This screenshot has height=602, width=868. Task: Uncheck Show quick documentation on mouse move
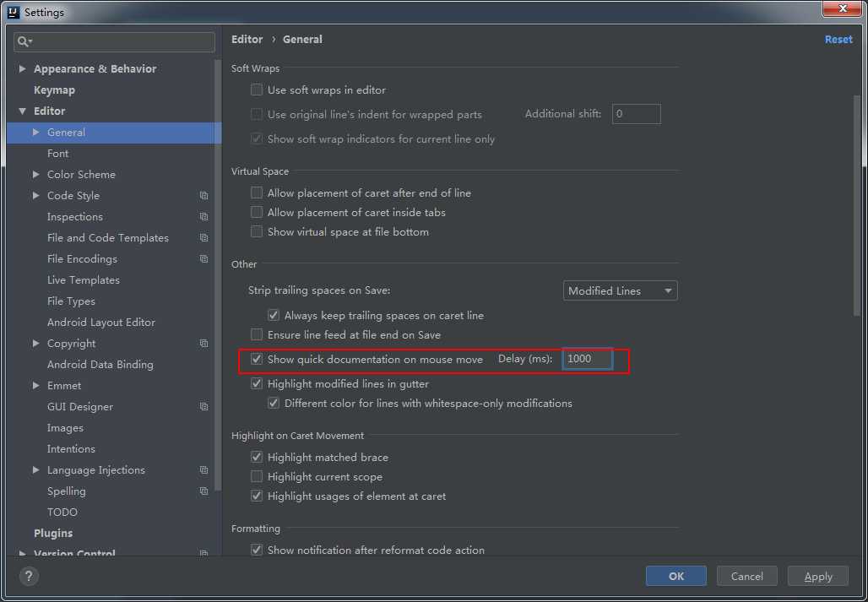257,360
